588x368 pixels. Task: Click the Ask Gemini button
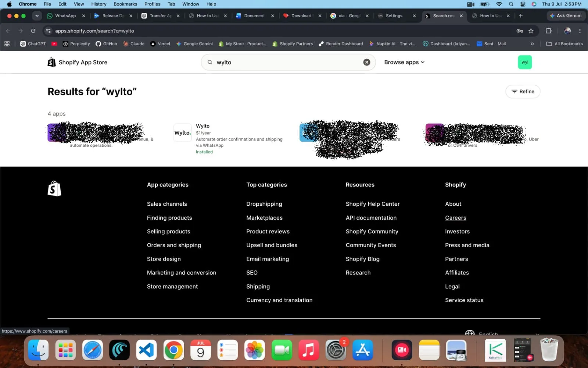point(566,16)
